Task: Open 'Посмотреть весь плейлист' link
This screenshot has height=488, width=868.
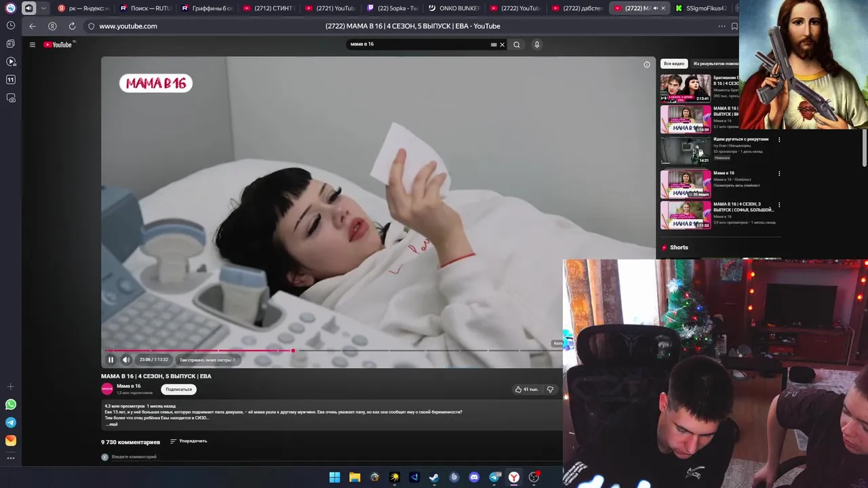Action: click(736, 185)
